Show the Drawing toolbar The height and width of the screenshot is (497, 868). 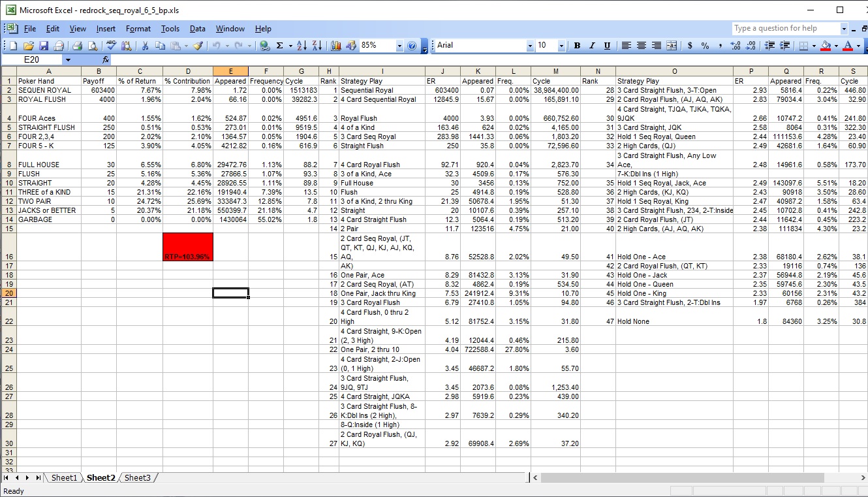(351, 46)
